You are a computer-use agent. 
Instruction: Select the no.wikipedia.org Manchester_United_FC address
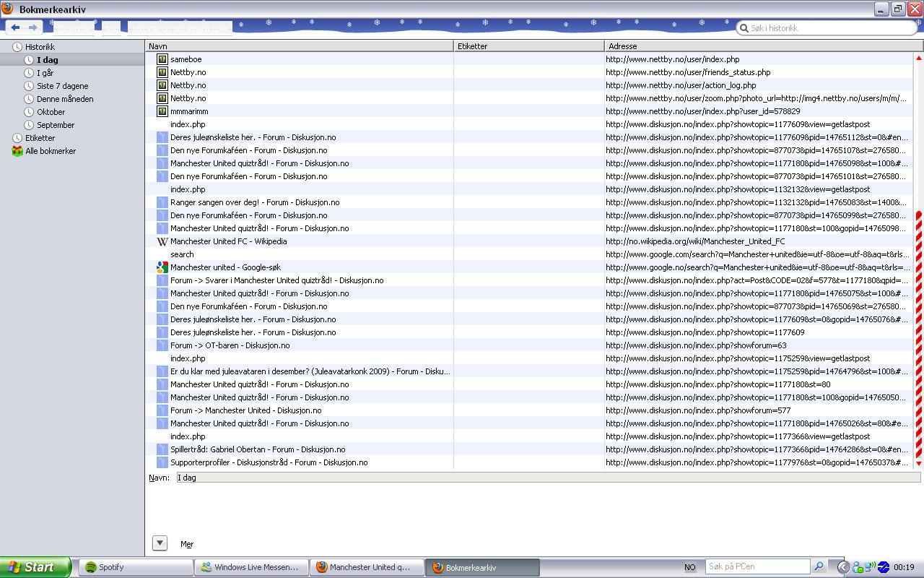pos(695,241)
